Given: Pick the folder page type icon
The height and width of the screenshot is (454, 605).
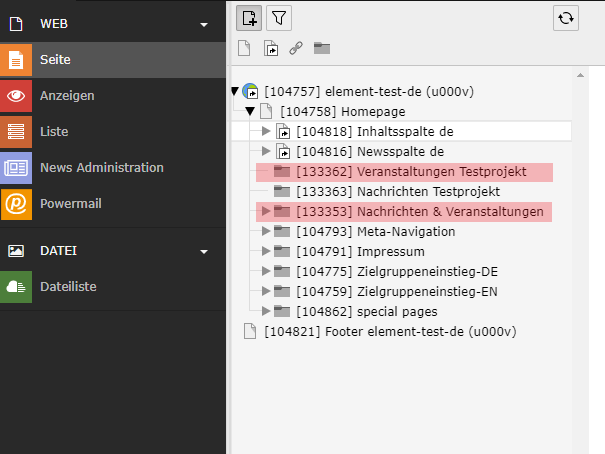Looking at the screenshot, I should pos(322,48).
